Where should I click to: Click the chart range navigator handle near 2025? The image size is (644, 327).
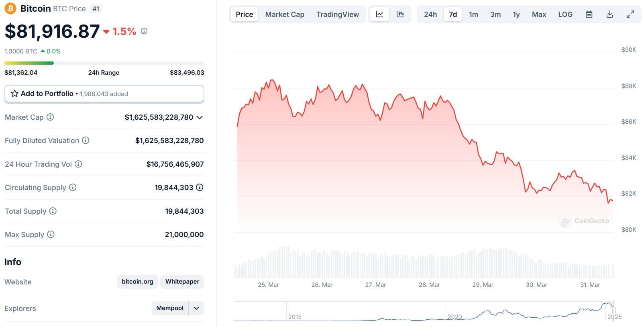click(613, 311)
